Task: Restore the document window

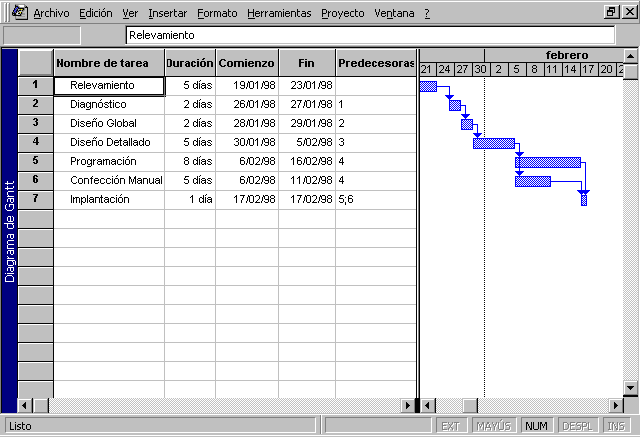Action: pyautogui.click(x=611, y=12)
